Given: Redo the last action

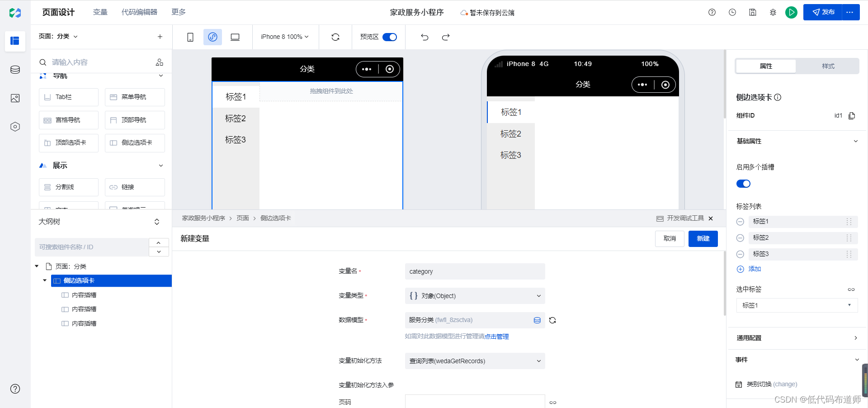Looking at the screenshot, I should tap(446, 37).
